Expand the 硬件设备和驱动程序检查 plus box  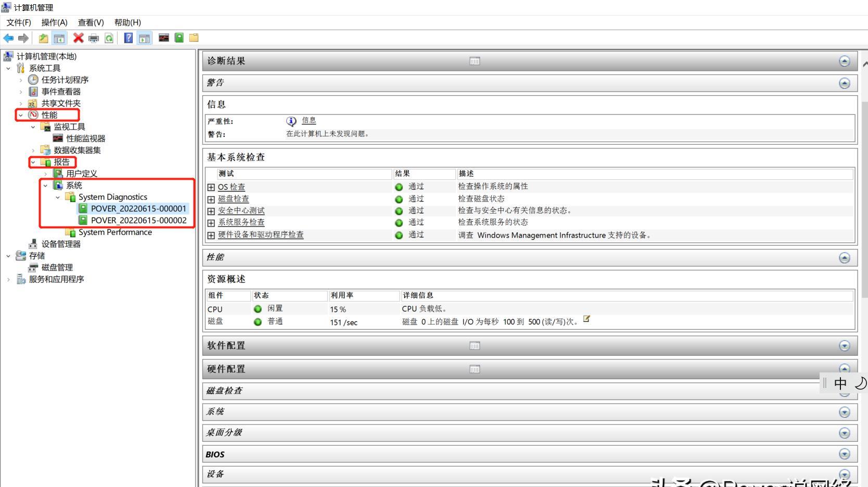pos(211,235)
